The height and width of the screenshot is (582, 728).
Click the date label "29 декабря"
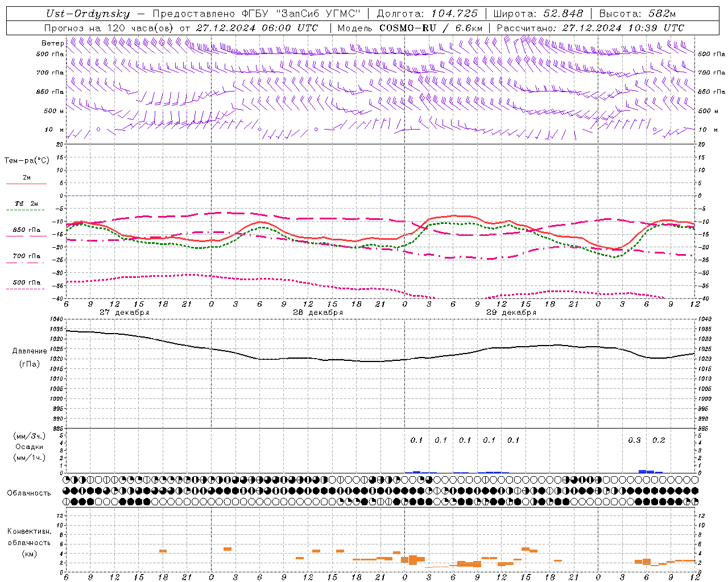[x=511, y=313]
